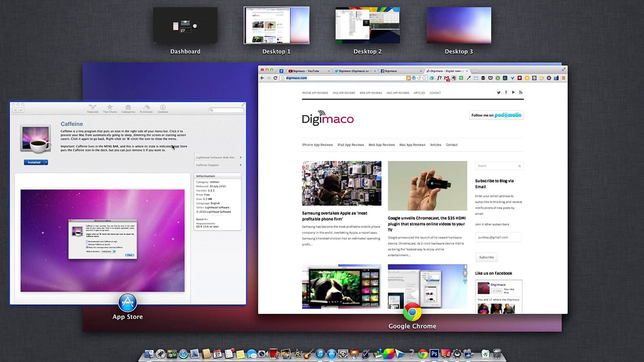Screen dimensions: 644x362
Task: Switch to Desktop 2 space
Action: [x=368, y=25]
